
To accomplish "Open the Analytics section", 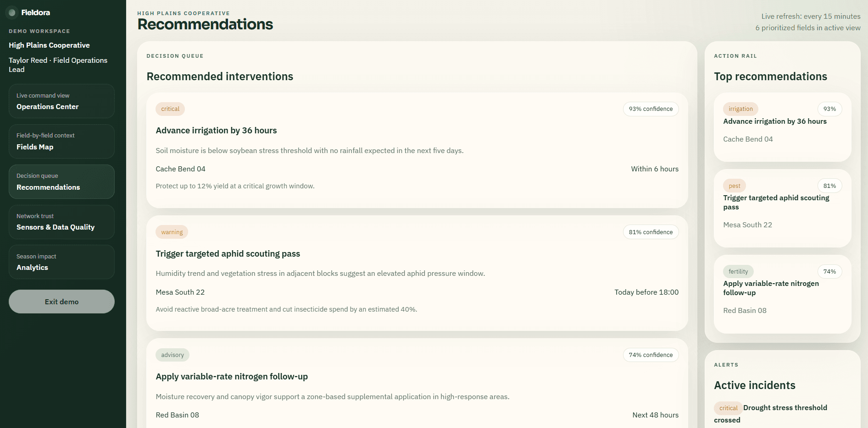I will click(x=61, y=262).
